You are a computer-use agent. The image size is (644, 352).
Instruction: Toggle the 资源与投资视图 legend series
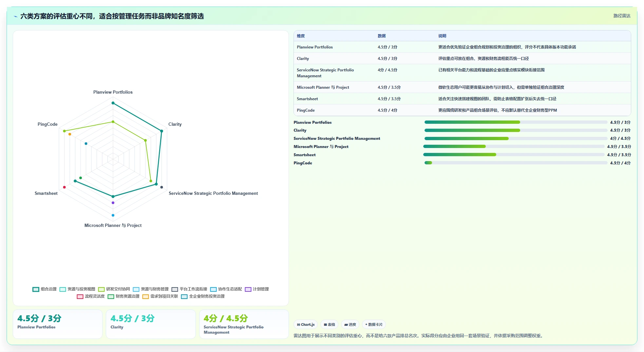pos(77,289)
